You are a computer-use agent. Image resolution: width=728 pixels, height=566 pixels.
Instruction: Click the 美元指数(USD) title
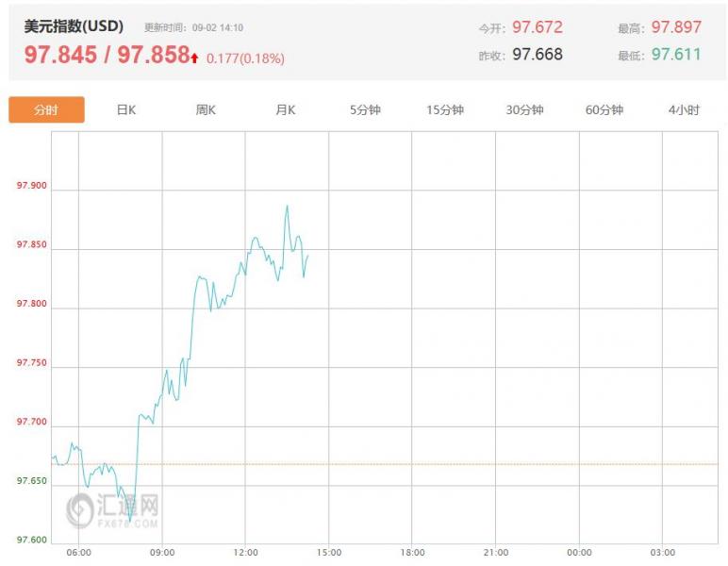[74, 26]
